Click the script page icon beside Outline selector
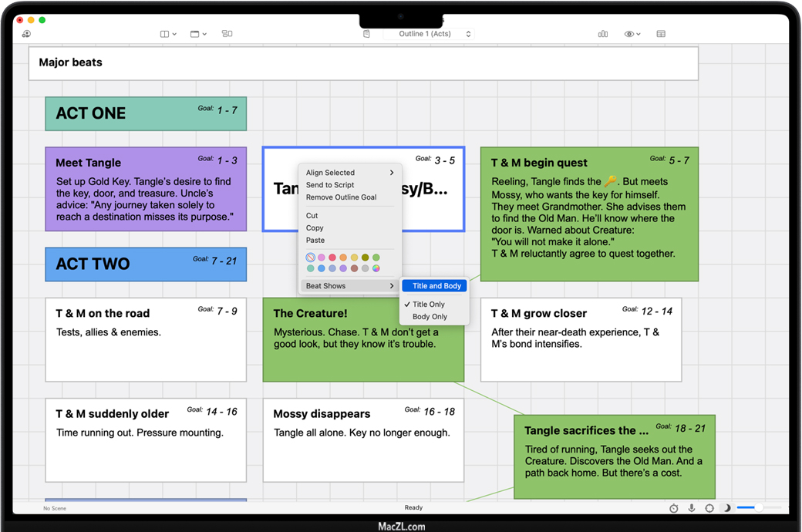 click(x=366, y=34)
